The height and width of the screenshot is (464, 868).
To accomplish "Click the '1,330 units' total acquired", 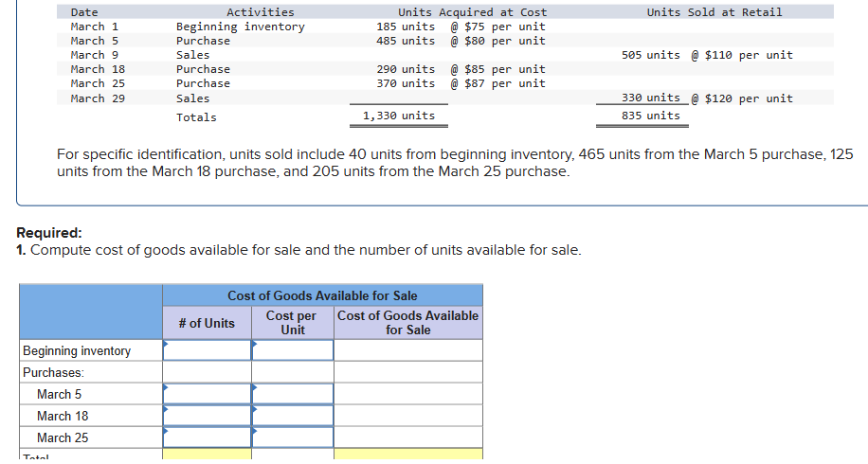I will [x=399, y=115].
